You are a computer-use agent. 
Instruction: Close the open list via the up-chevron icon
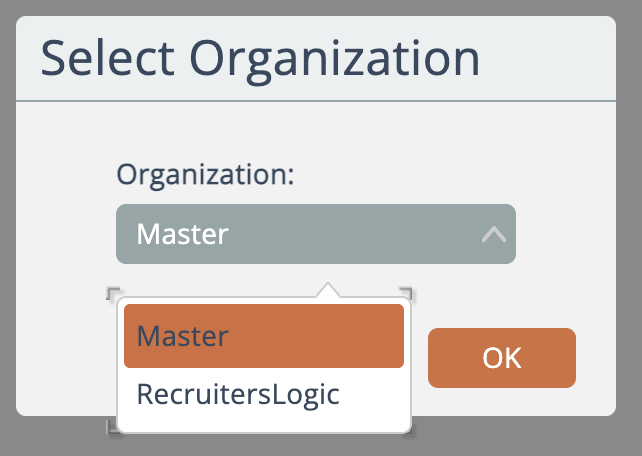493,235
